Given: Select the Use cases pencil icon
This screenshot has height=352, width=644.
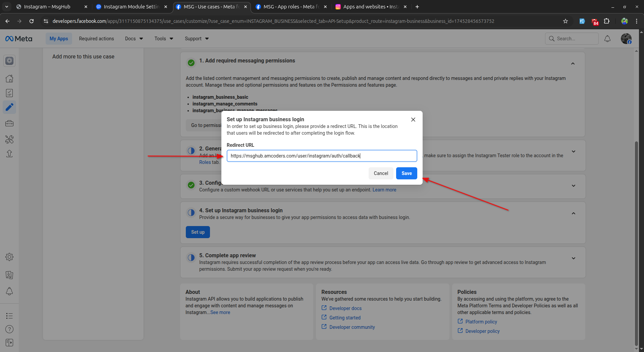Looking at the screenshot, I should tap(9, 107).
